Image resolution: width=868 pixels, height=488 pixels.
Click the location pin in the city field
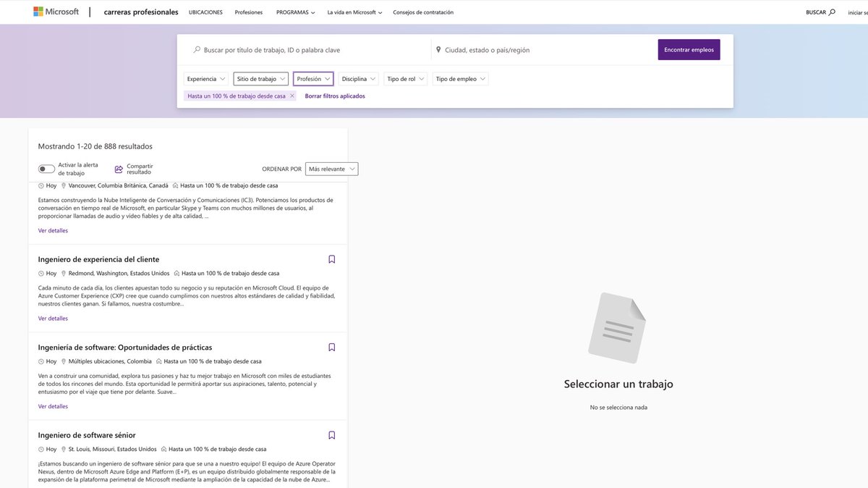[438, 49]
